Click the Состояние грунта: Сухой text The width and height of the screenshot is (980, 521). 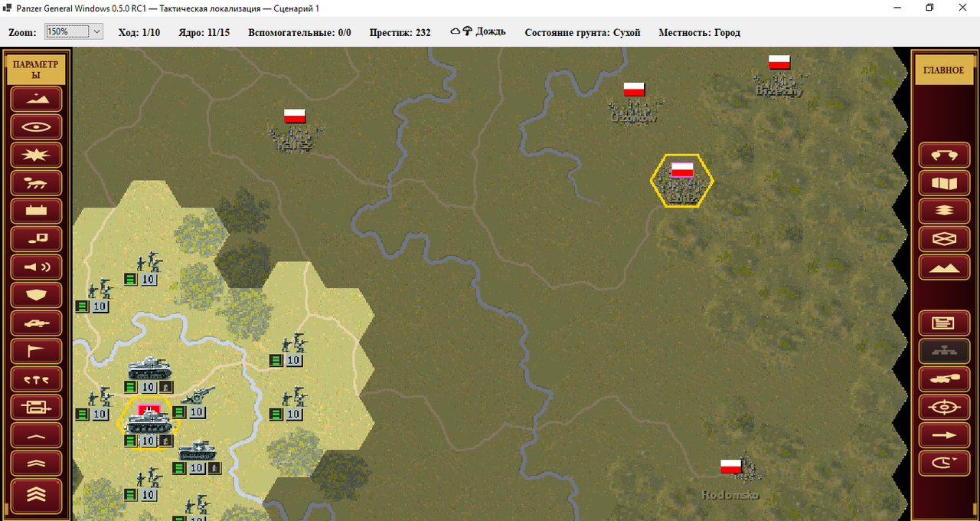tap(583, 32)
